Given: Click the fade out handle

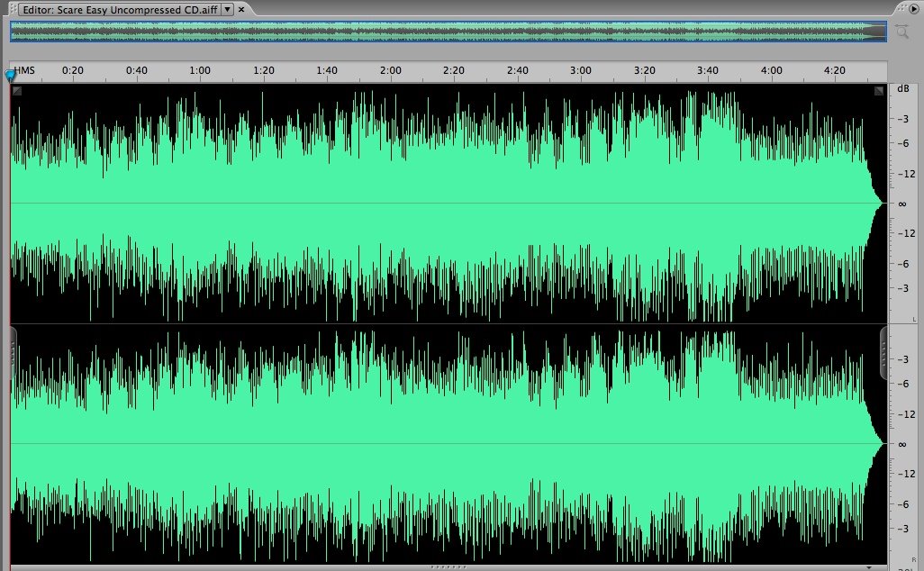Looking at the screenshot, I should [879, 91].
